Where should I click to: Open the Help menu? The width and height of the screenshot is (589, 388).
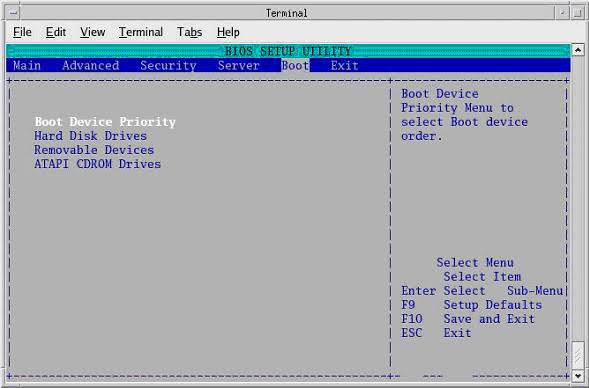tap(228, 32)
